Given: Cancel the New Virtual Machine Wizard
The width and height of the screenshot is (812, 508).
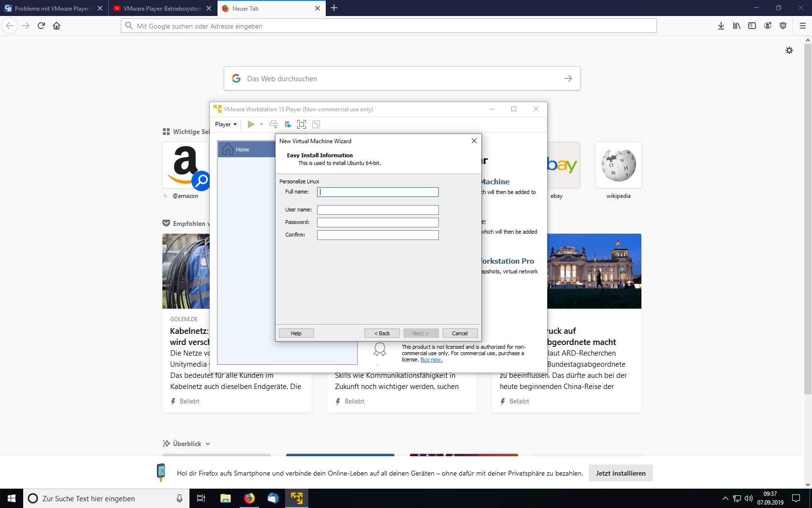Looking at the screenshot, I should (460, 333).
